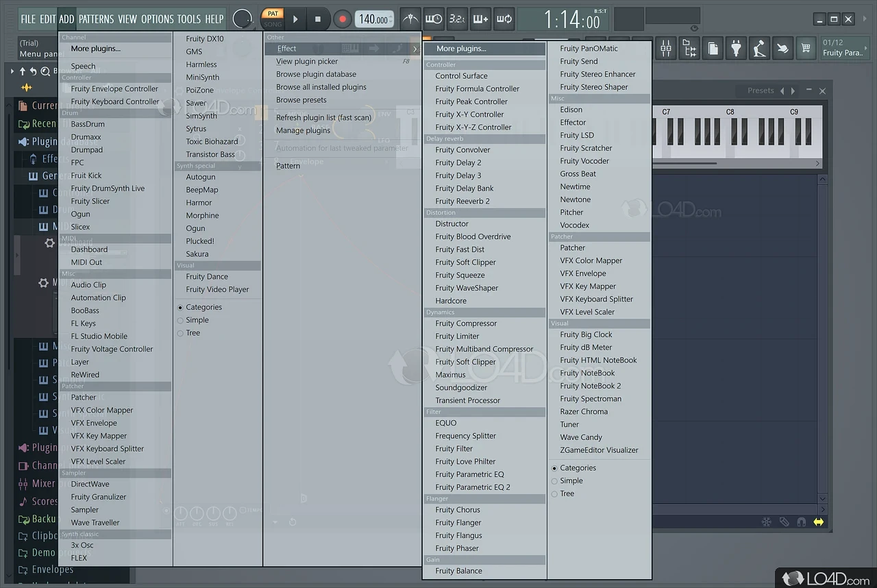
Task: Switch to PAT pattern mode
Action: coord(273,14)
